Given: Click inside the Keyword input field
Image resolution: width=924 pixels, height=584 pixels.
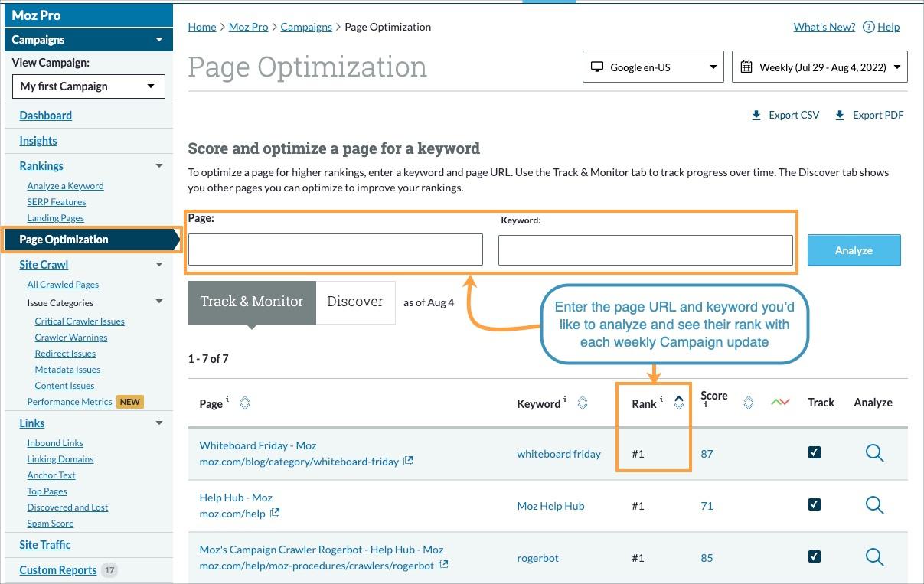Looking at the screenshot, I should [x=645, y=250].
